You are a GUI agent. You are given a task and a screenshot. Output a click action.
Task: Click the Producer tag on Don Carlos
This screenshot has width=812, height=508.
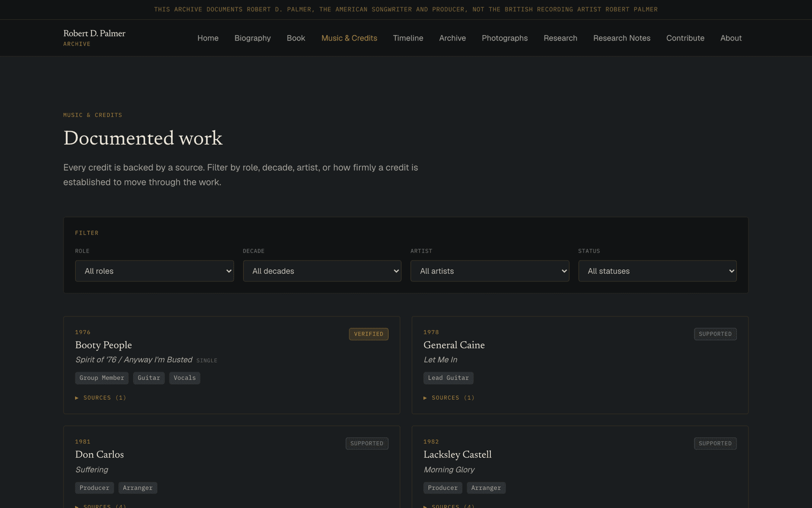pos(94,488)
